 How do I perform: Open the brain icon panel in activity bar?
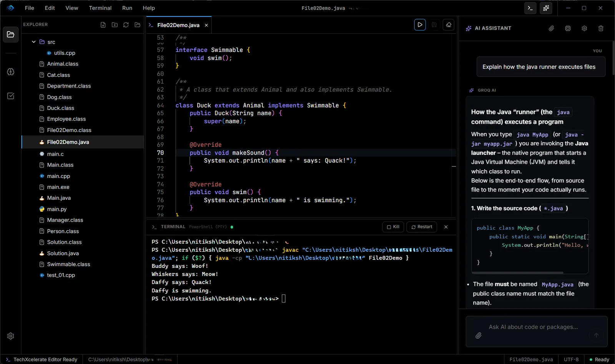[x=11, y=72]
